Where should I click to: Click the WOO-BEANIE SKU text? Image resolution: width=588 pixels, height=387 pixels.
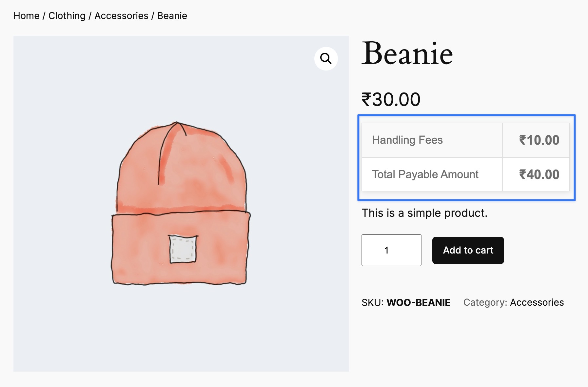pyautogui.click(x=419, y=302)
